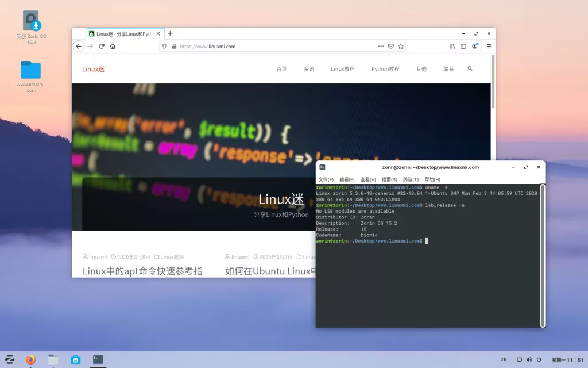Go back in Firefox history
Screen dimensions: 588x368
(x=78, y=46)
